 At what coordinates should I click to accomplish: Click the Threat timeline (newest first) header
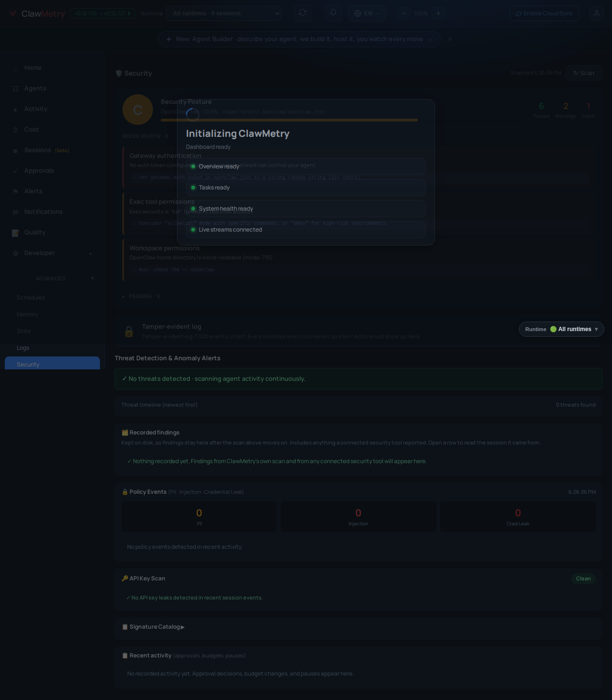pos(159,405)
